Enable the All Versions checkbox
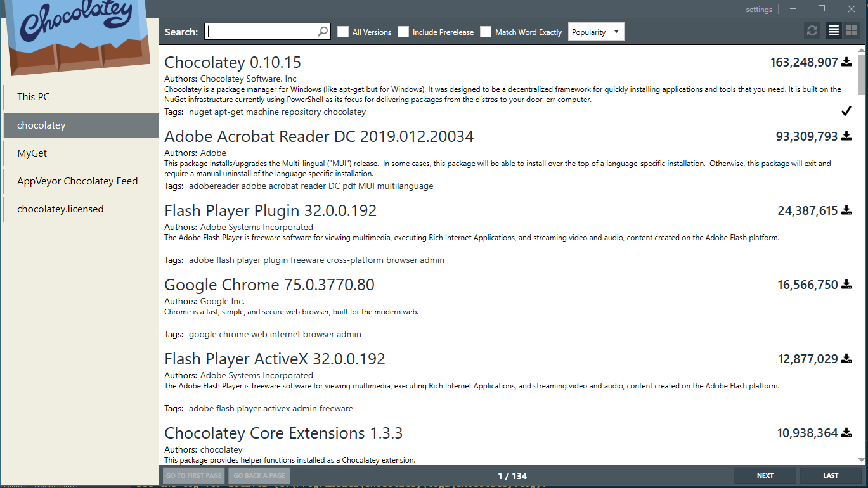Screen dimensions: 868x488 tap(342, 31)
